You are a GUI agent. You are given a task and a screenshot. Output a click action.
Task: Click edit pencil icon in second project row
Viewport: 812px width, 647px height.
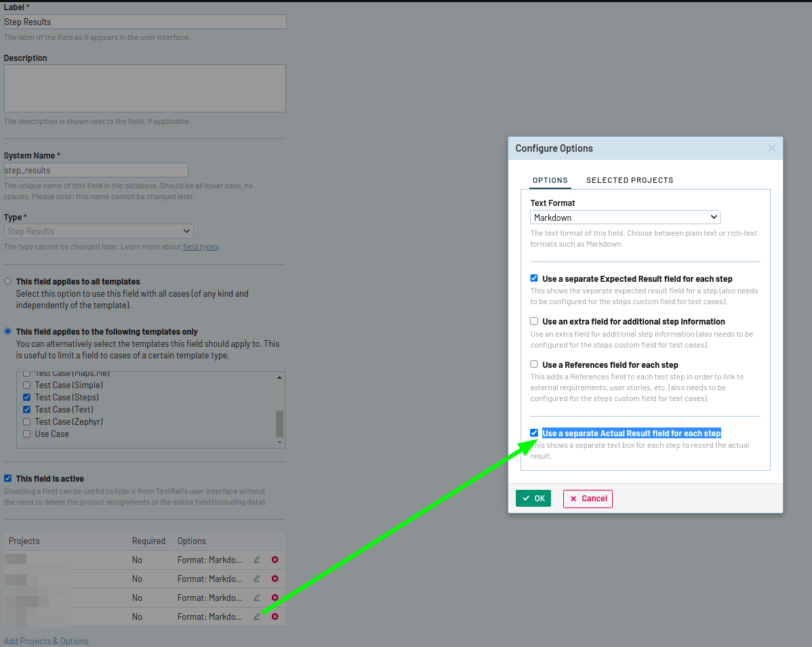pos(257,579)
